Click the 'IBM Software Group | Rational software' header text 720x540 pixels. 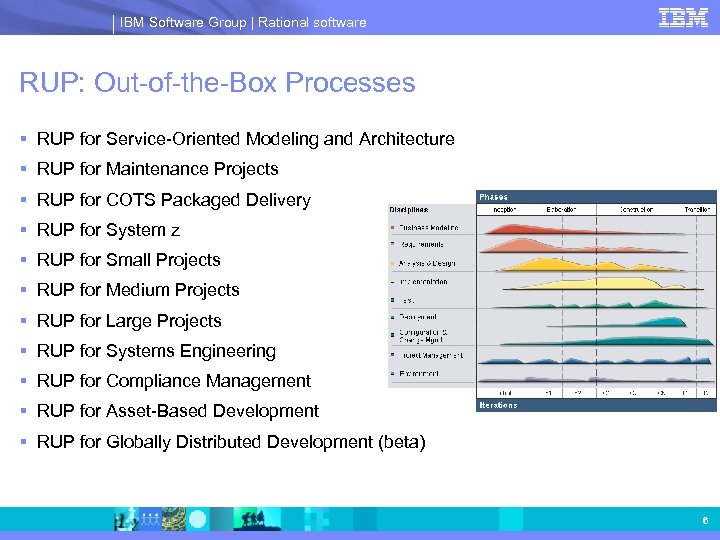coord(243,22)
